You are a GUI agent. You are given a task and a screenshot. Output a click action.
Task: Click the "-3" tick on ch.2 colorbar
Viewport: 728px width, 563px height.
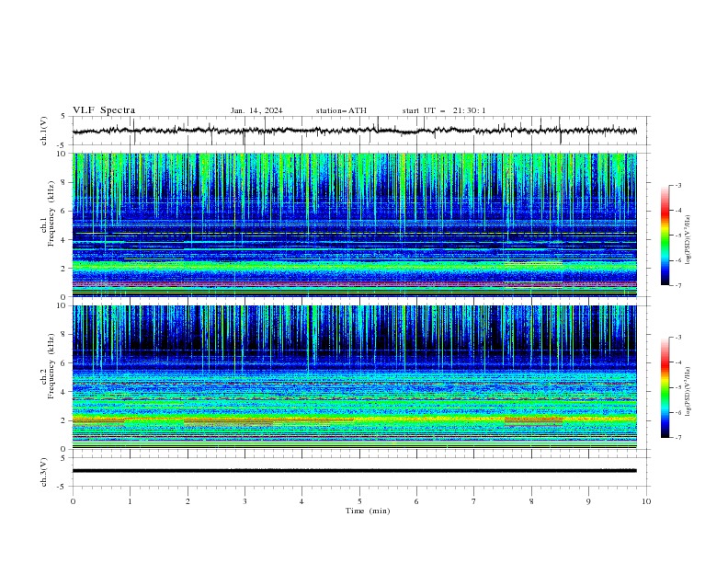[x=677, y=338]
